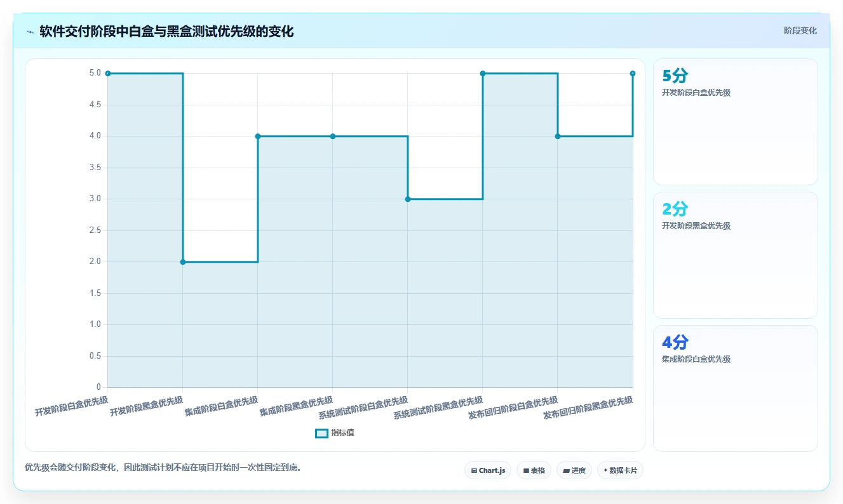
Task: Click the chart title 软件交付阶段中白盒与黑盒测试优先级的变化
Action: [x=166, y=32]
